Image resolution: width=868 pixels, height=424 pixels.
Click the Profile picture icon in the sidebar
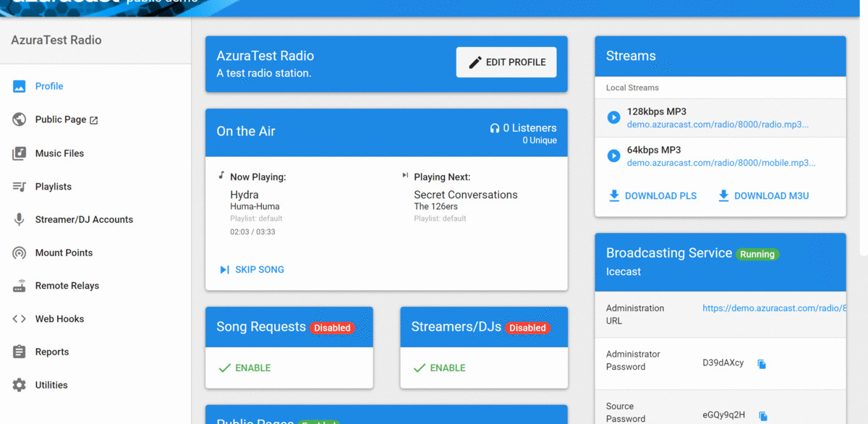point(20,86)
